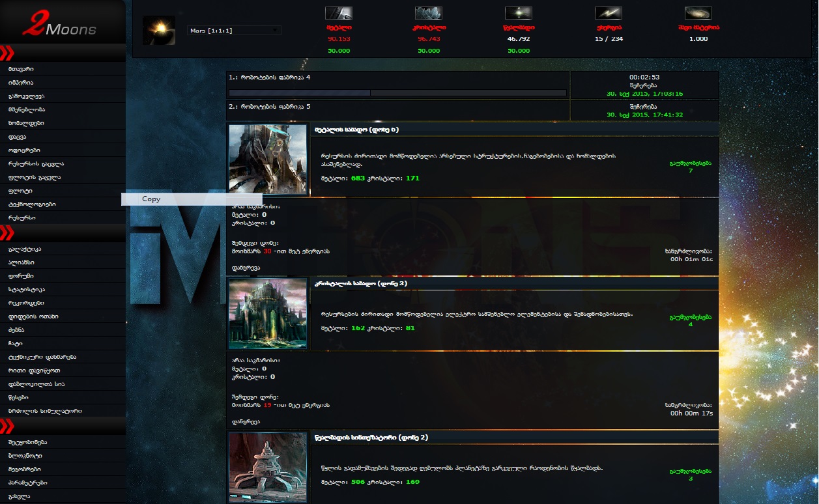Open the hydrogen synthesizer building image

[x=268, y=468]
